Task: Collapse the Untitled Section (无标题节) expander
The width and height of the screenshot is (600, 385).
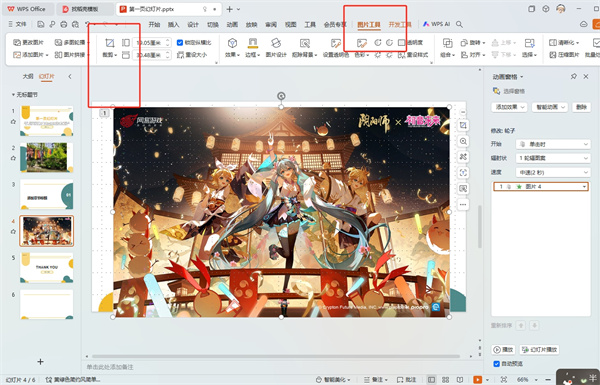Action: [13, 95]
